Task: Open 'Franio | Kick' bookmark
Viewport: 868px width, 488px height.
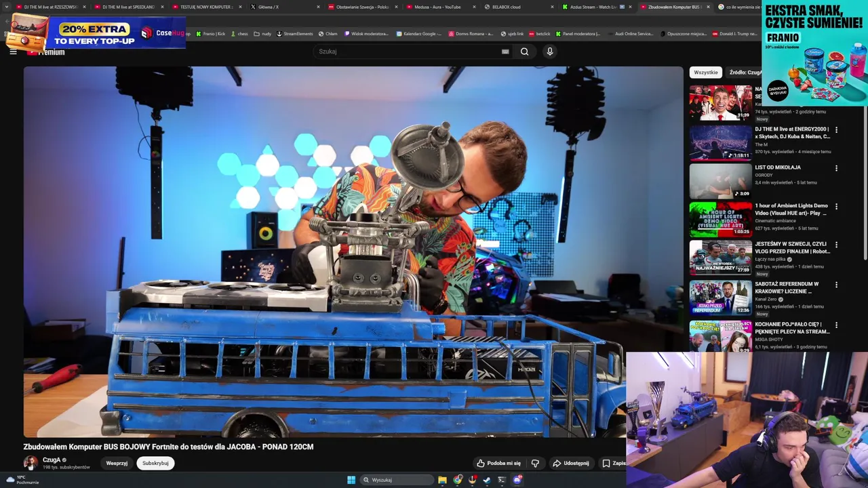Action: click(x=211, y=33)
